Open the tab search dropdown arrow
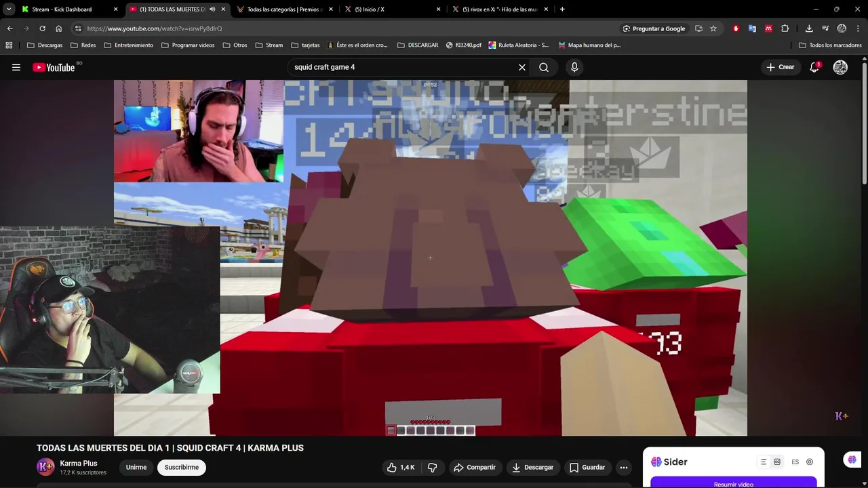868x488 pixels. tap(9, 9)
